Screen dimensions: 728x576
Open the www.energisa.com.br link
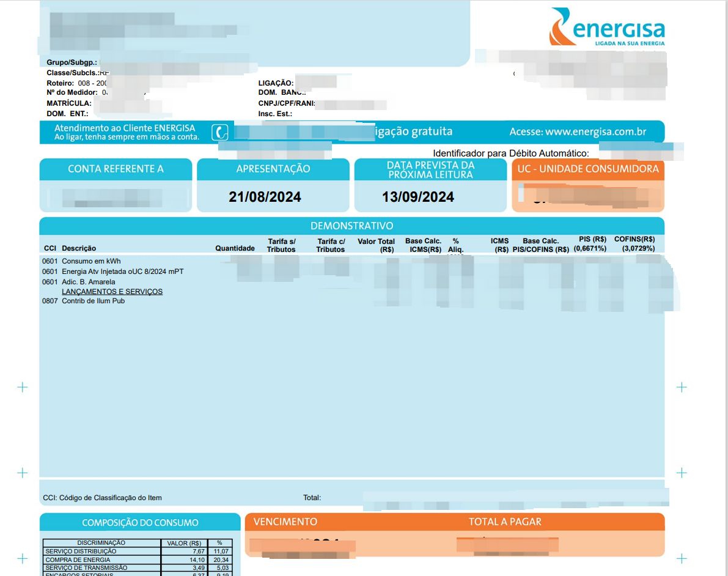596,131
